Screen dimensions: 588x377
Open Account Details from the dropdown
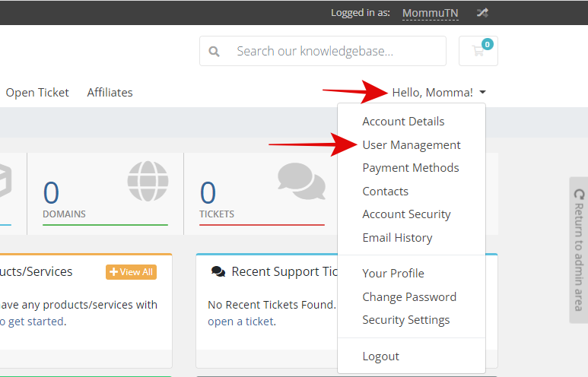403,122
